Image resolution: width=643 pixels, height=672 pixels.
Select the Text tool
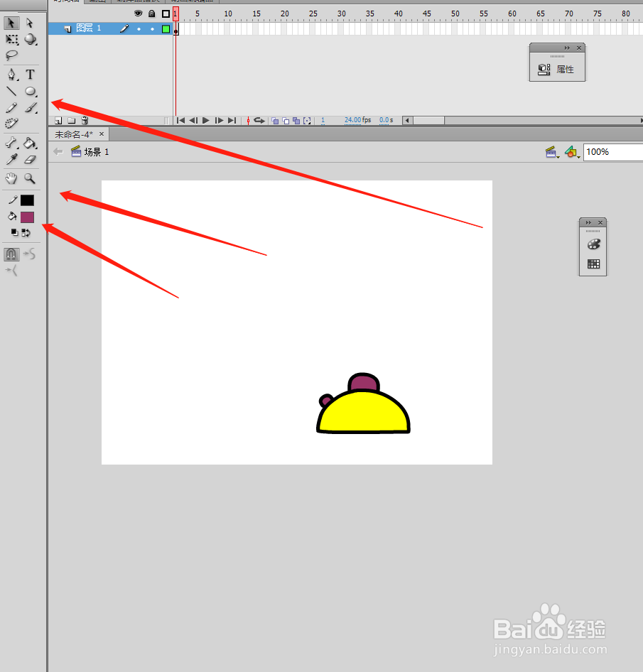point(30,75)
